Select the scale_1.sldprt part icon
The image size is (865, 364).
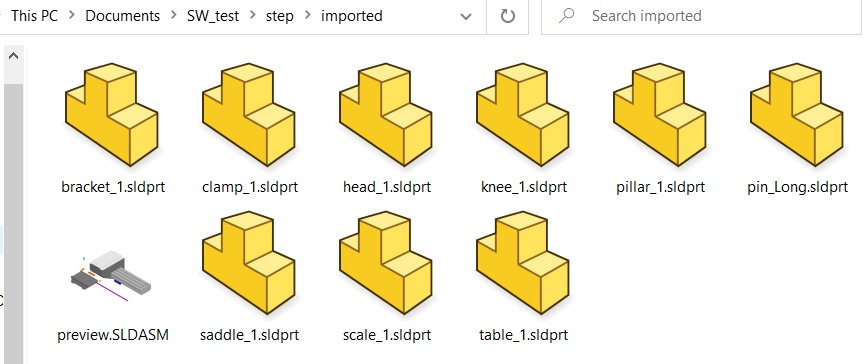(386, 263)
